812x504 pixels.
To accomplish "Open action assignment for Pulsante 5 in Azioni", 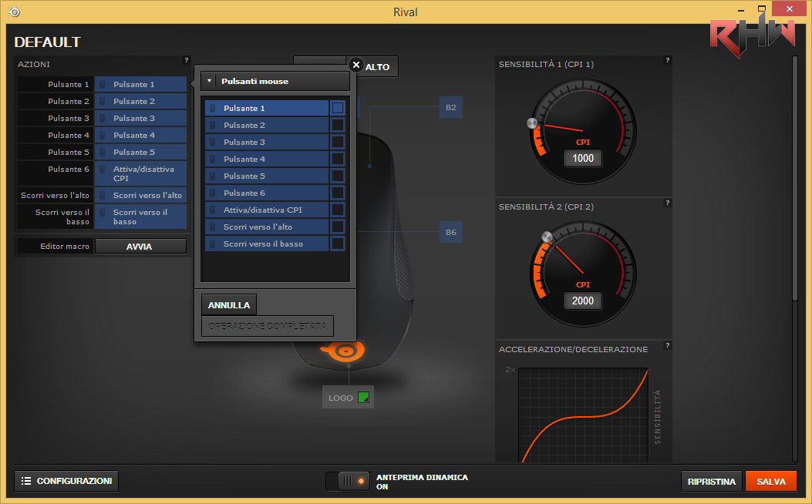I will point(140,152).
